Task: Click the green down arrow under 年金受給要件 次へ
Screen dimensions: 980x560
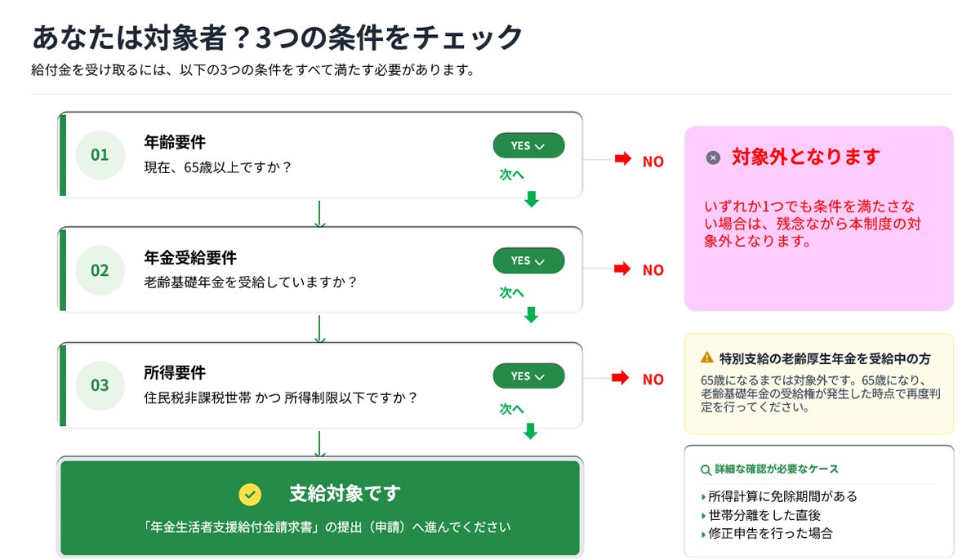Action: pos(531,314)
